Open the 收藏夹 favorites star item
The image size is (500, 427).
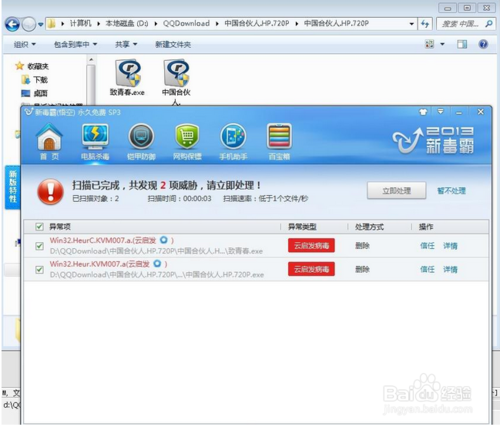(x=32, y=66)
